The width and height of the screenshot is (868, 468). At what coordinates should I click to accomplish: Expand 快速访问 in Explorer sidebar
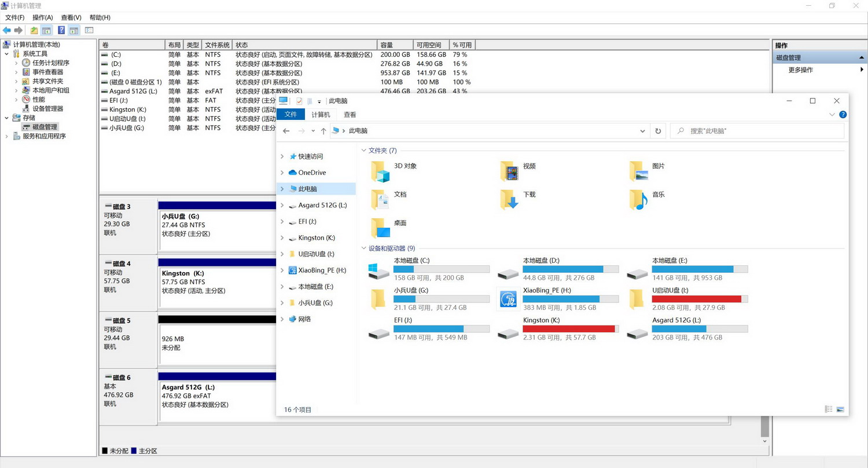(282, 156)
